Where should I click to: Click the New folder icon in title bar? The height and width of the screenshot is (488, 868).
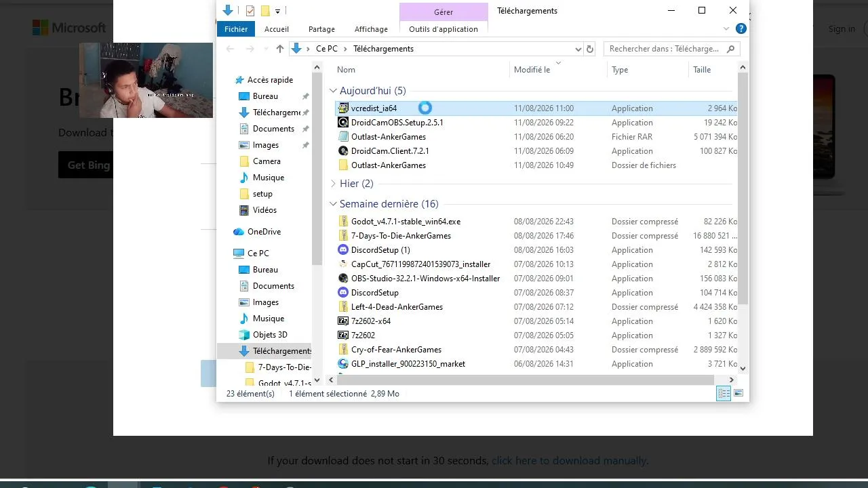[x=265, y=10]
